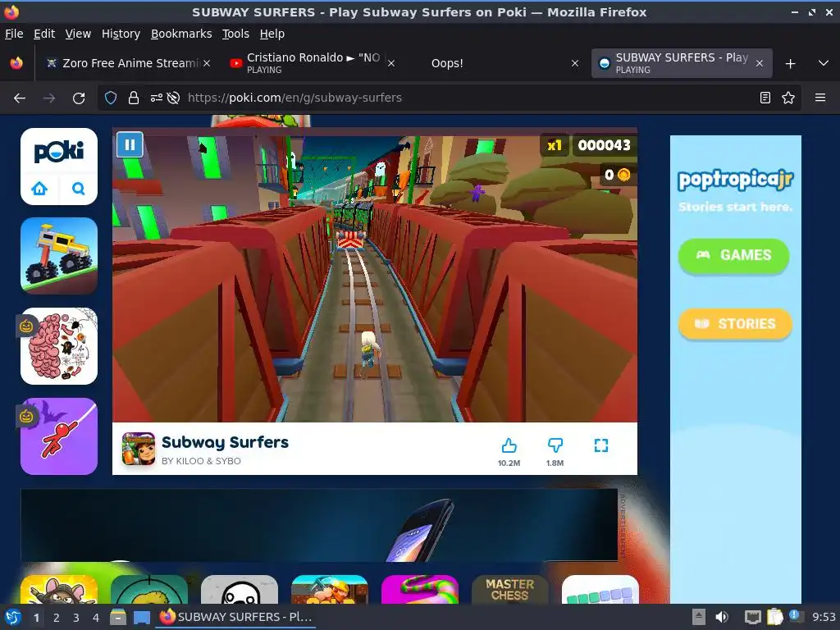Open the Firefox hamburger application menu
Viewport: 840px width, 630px height.
pos(820,98)
